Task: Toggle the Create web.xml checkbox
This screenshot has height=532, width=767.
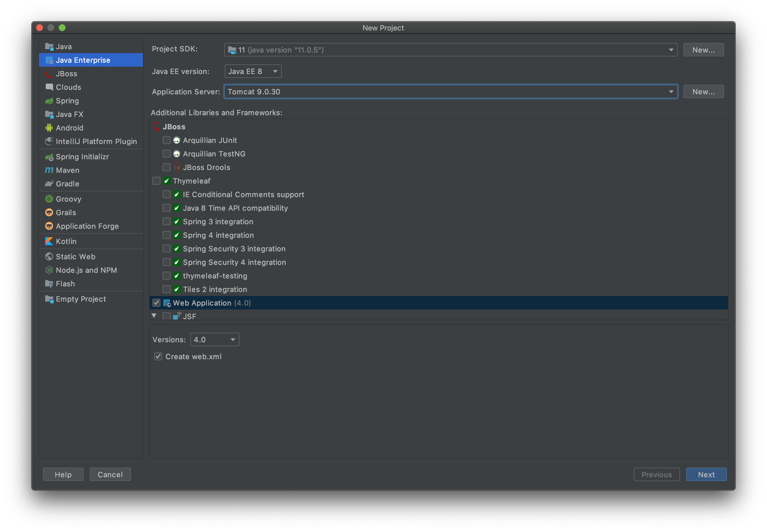Action: click(158, 356)
